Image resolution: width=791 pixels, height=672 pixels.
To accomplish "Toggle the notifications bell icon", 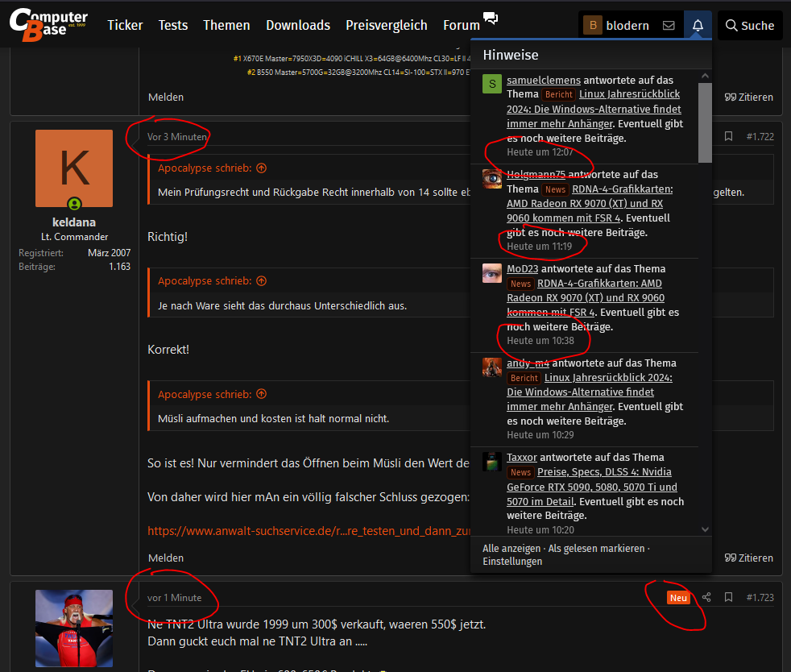I will 698,25.
